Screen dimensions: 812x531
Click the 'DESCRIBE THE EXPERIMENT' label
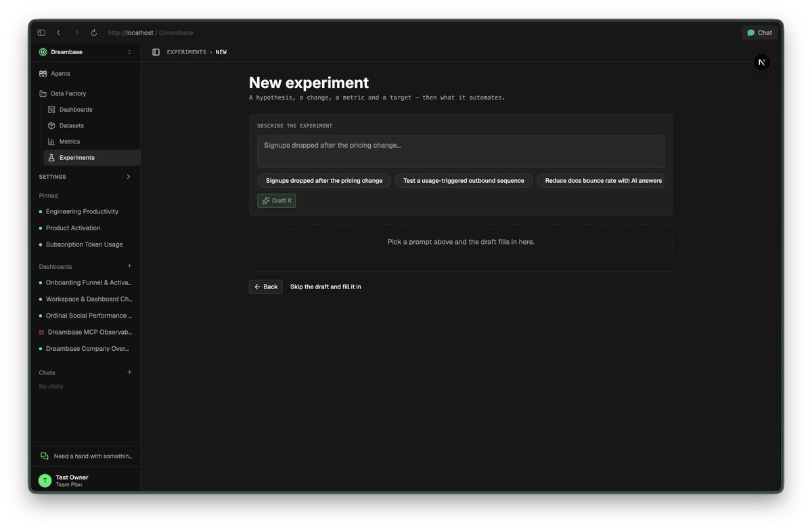pos(295,126)
